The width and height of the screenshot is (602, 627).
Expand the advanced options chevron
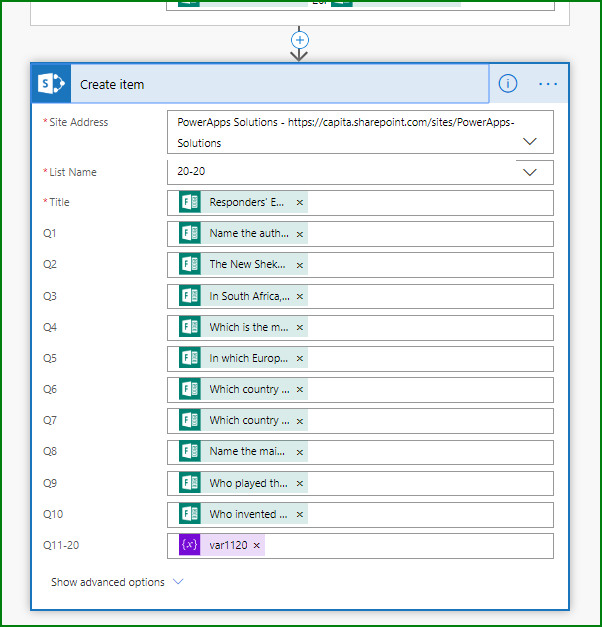click(x=178, y=581)
